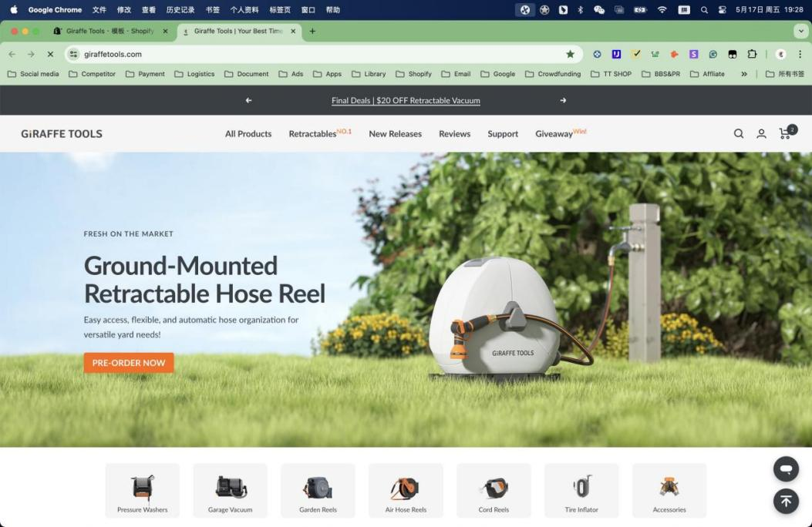Open Chrome three-dot menu
Image resolution: width=812 pixels, height=527 pixels.
pos(800,54)
